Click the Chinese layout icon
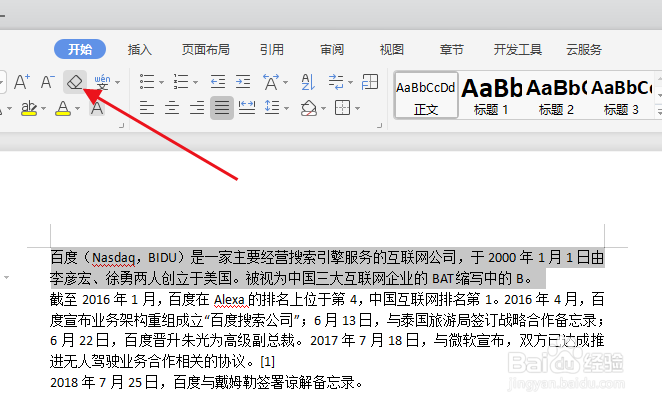 (271, 82)
